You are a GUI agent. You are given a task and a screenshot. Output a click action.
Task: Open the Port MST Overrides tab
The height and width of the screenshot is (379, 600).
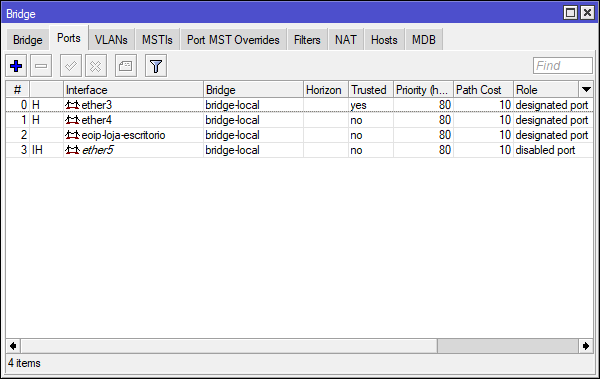[233, 40]
